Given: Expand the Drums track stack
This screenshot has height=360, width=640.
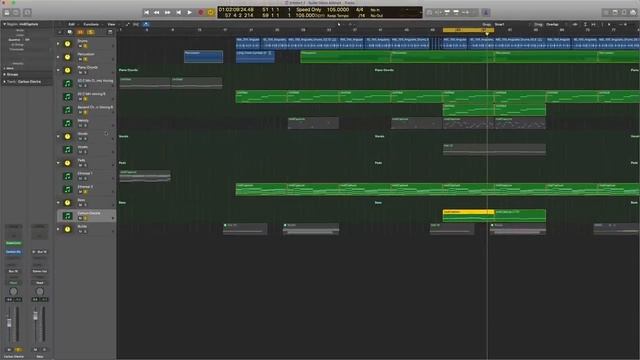Looking at the screenshot, I should 58,43.
